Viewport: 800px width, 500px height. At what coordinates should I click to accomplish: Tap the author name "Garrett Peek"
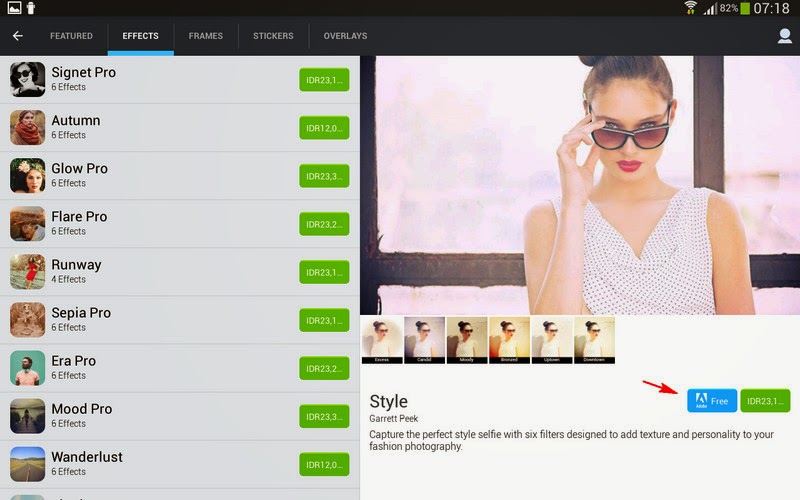[393, 418]
